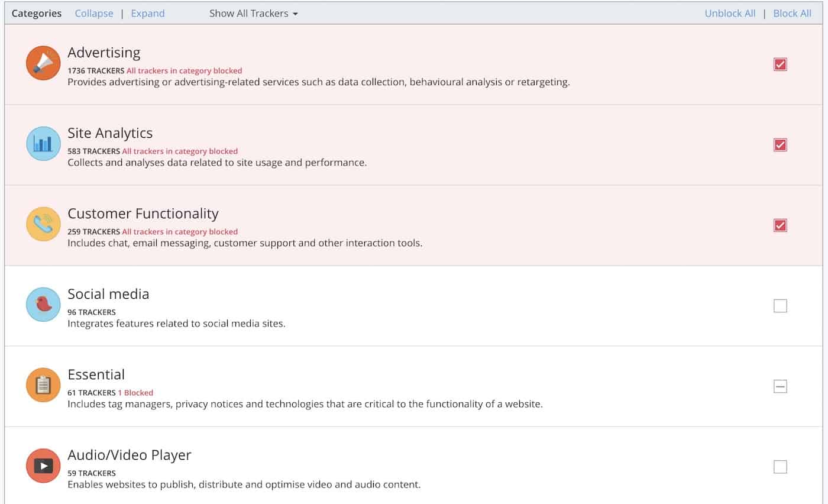Image resolution: width=828 pixels, height=504 pixels.
Task: Expand the Site Analytics category title
Action: point(110,133)
